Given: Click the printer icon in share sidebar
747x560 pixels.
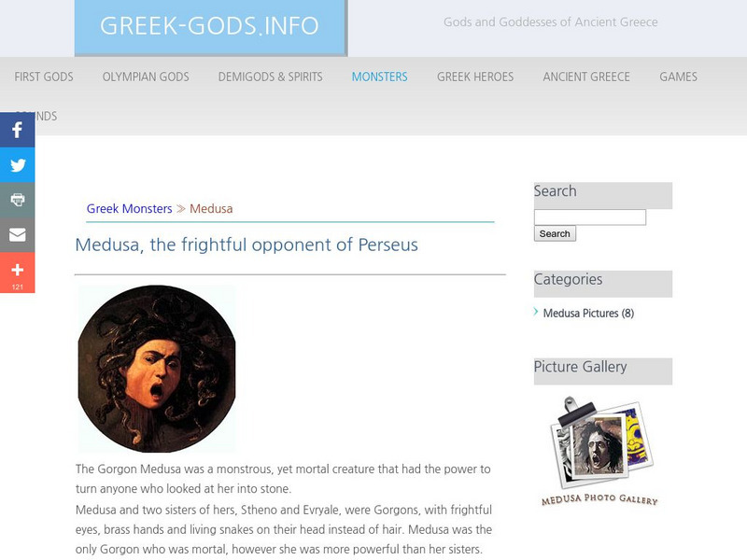Looking at the screenshot, I should pyautogui.click(x=17, y=200).
